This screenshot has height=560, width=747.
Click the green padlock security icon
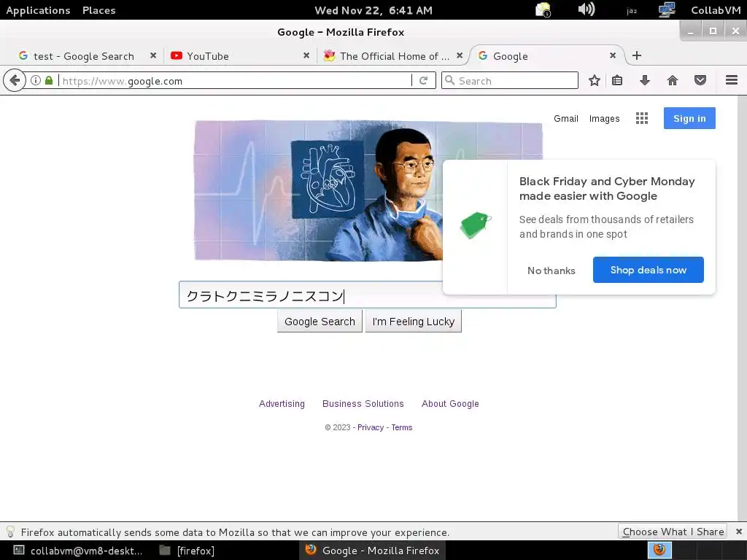tap(49, 80)
